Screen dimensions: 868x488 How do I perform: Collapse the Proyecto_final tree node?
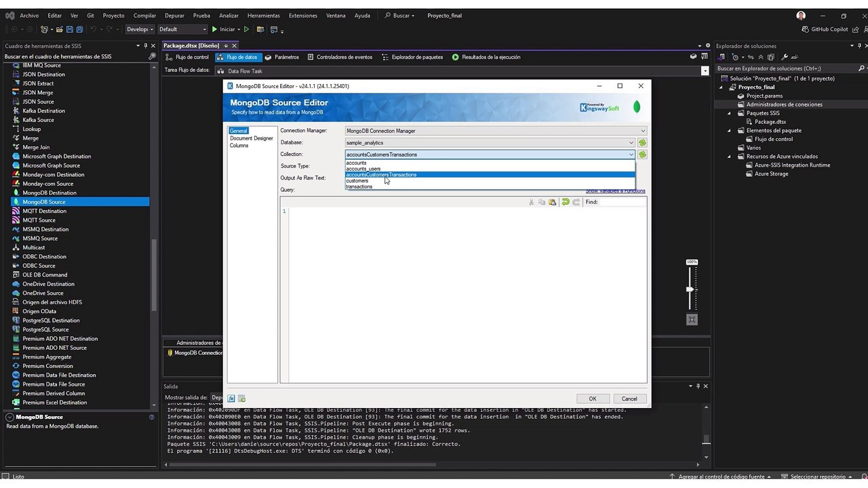722,87
